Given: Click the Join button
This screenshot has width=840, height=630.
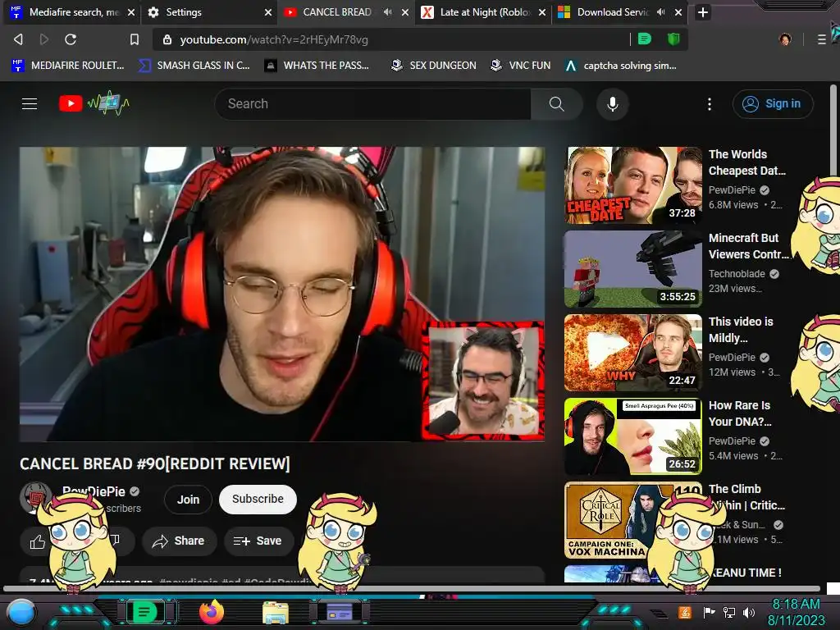Looking at the screenshot, I should pos(188,500).
